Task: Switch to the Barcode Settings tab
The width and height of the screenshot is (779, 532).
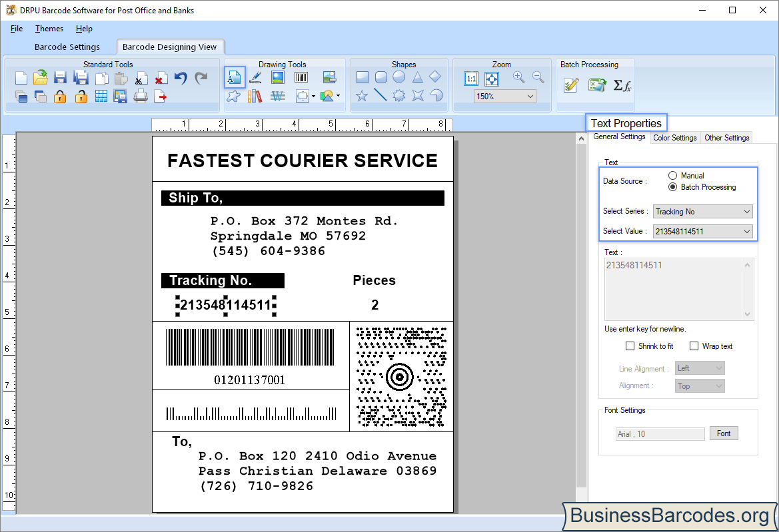Action: click(67, 47)
